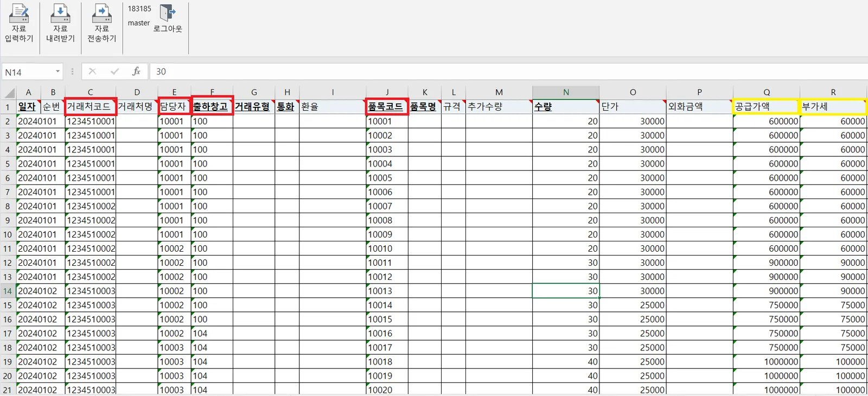Click the formula bar cancel X icon
Screen dimensions: 868x396
pos(92,71)
